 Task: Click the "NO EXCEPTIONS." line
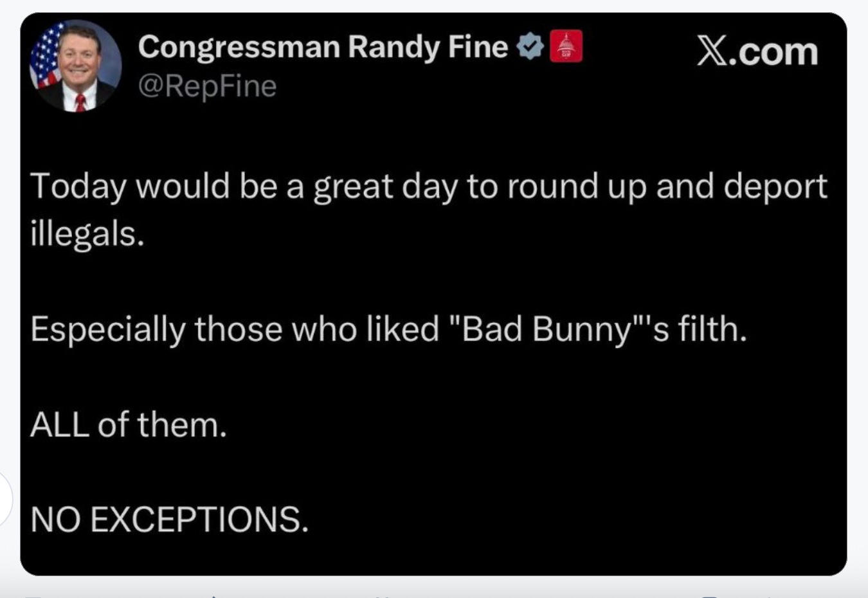tap(169, 520)
